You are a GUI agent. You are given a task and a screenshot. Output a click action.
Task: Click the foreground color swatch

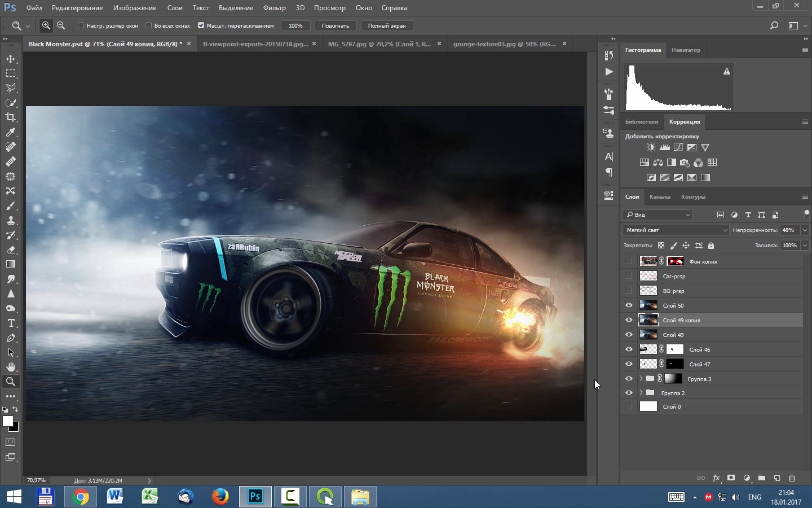[x=7, y=421]
